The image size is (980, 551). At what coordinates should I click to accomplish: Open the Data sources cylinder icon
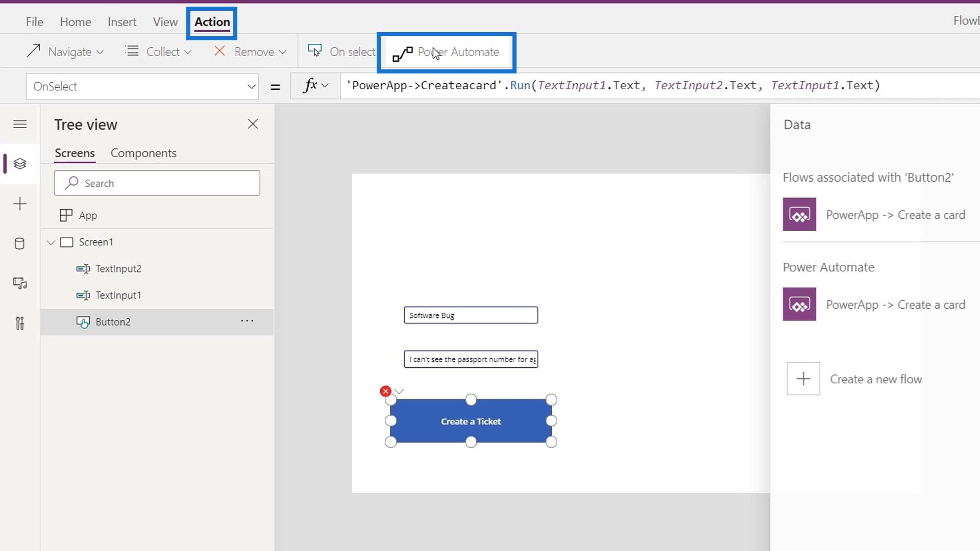[20, 243]
